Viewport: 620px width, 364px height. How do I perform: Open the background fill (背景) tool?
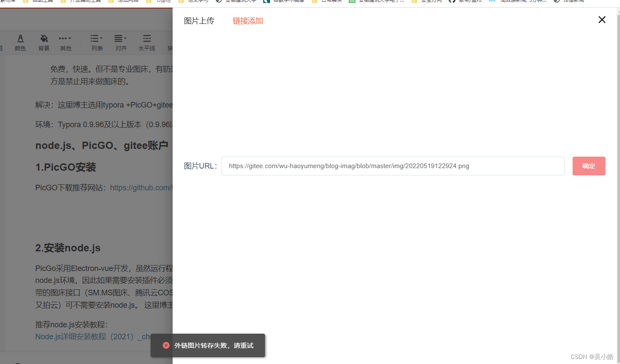pyautogui.click(x=44, y=43)
